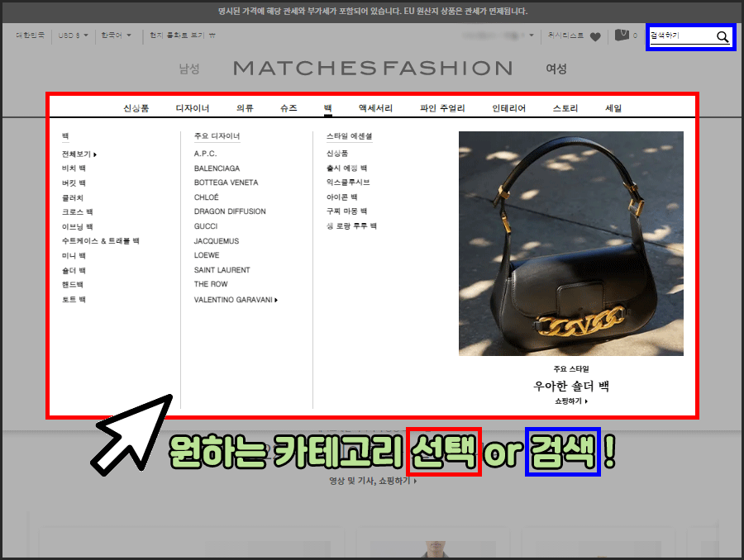Open the 인테리어 menu tab

click(508, 108)
